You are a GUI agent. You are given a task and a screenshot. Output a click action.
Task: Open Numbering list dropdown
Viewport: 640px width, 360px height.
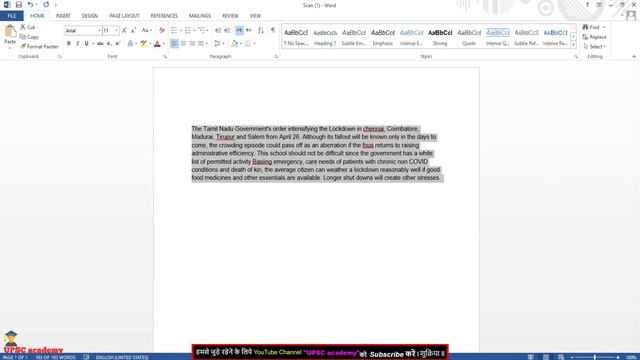pyautogui.click(x=195, y=31)
